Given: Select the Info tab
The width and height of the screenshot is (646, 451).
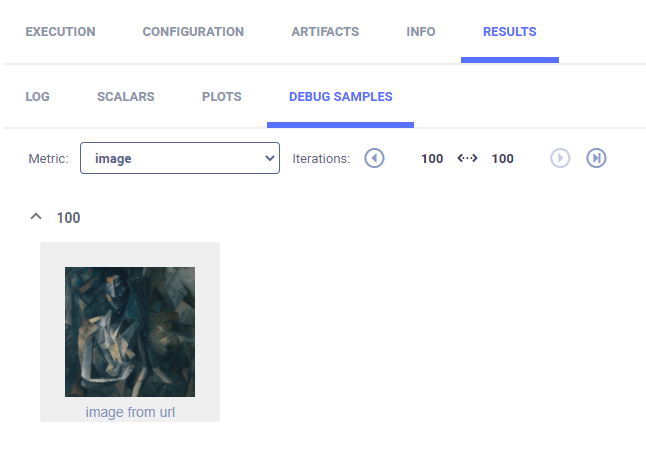Looking at the screenshot, I should pos(421,32).
